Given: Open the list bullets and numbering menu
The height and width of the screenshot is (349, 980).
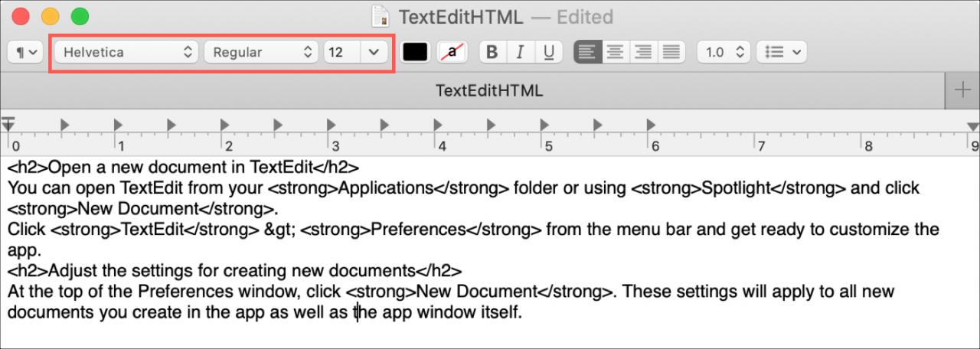Looking at the screenshot, I should point(782,52).
